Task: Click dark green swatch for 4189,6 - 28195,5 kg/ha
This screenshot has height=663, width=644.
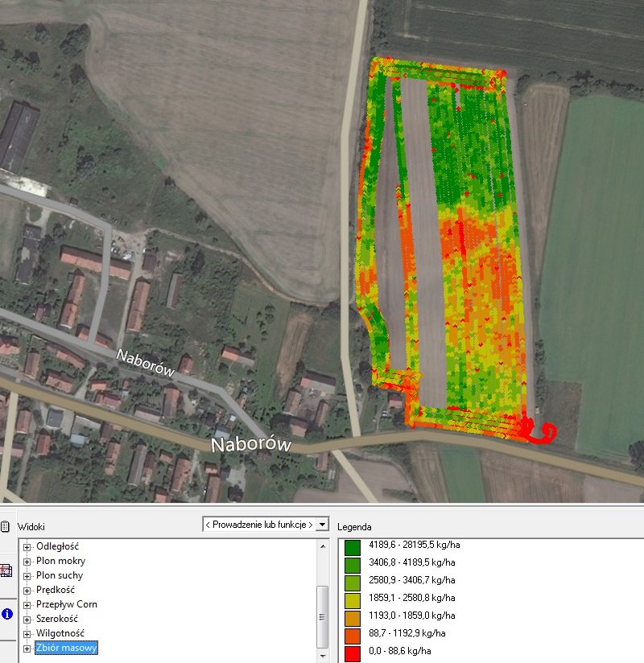Action: pos(352,546)
